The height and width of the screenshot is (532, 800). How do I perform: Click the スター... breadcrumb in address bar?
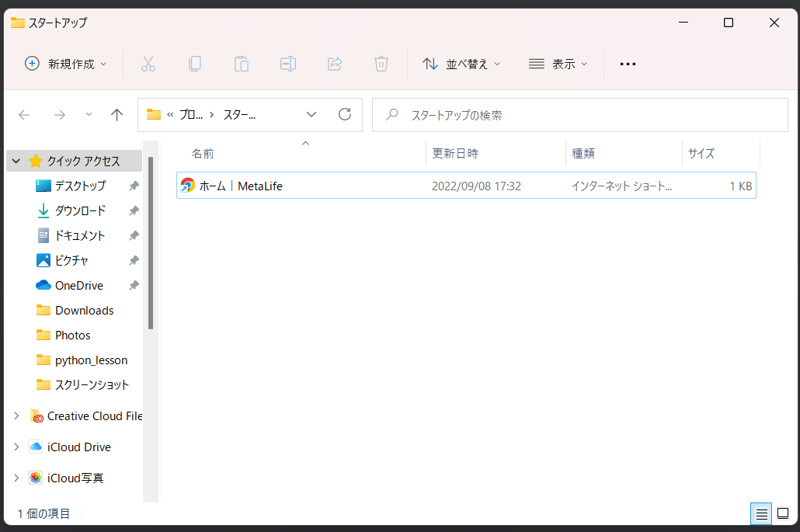(239, 115)
